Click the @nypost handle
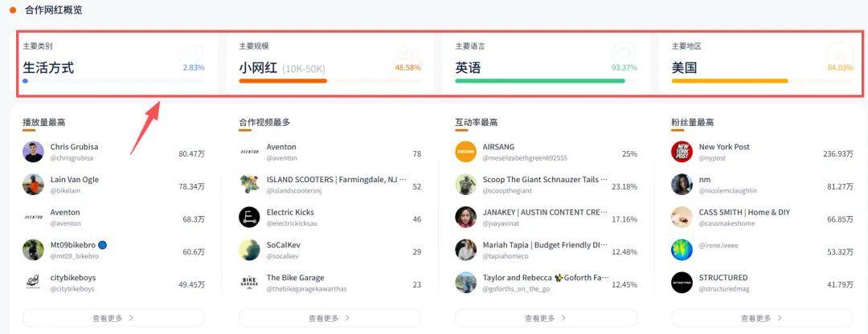This screenshot has height=334, width=868. pyautogui.click(x=712, y=157)
